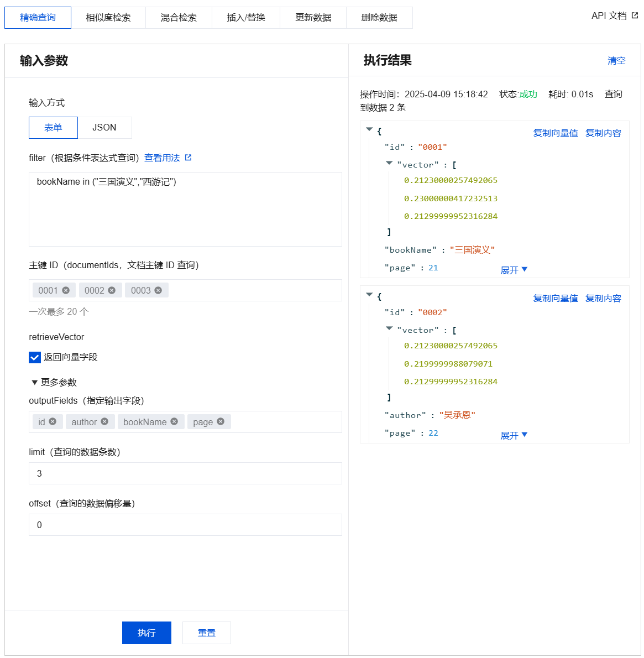Focus the filter expression text area
The image size is (644, 658).
[185, 209]
